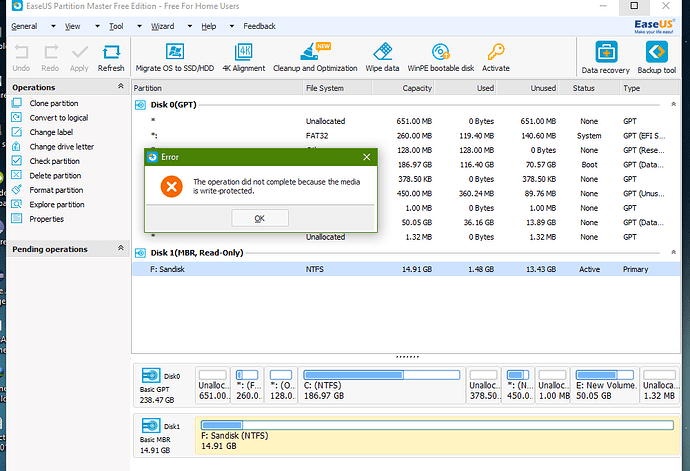Select the F: Sandisk partition row
Image resolution: width=690 pixels, height=471 pixels.
(406, 269)
